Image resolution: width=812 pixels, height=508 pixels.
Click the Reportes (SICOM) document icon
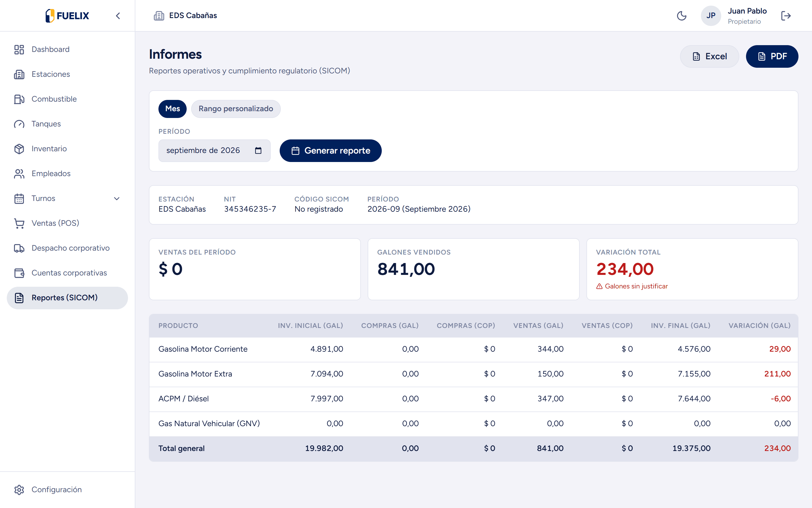[19, 298]
